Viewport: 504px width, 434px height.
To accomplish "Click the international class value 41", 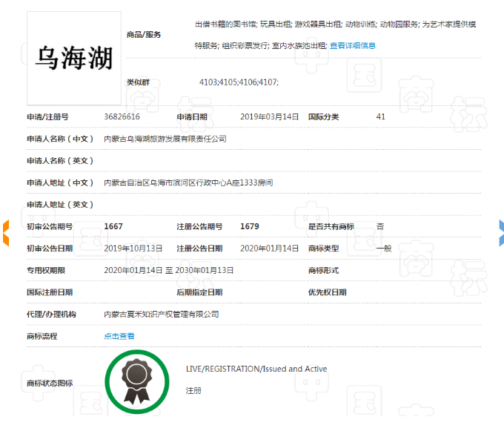I will (x=381, y=116).
